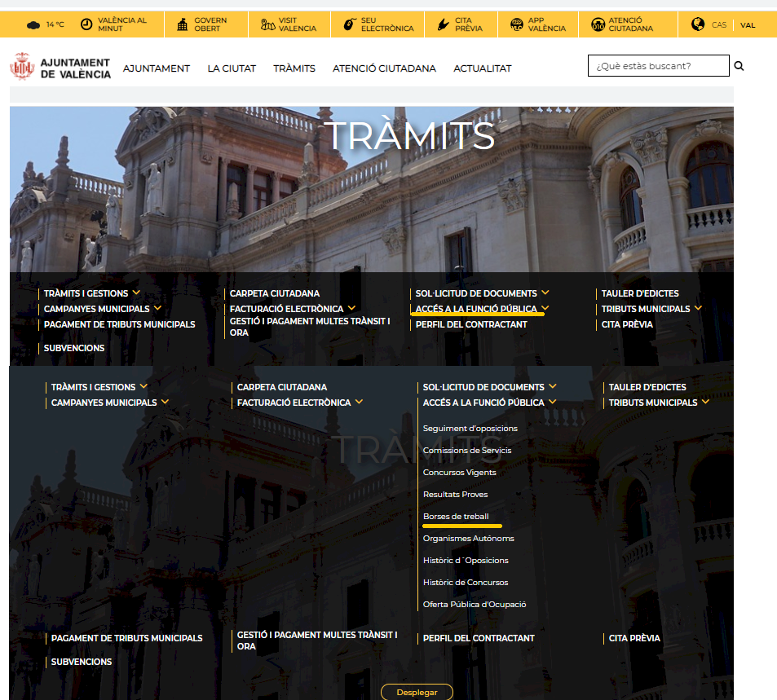
Task: Click the ¿Què estàs buscant? search field
Action: pyautogui.click(x=658, y=66)
